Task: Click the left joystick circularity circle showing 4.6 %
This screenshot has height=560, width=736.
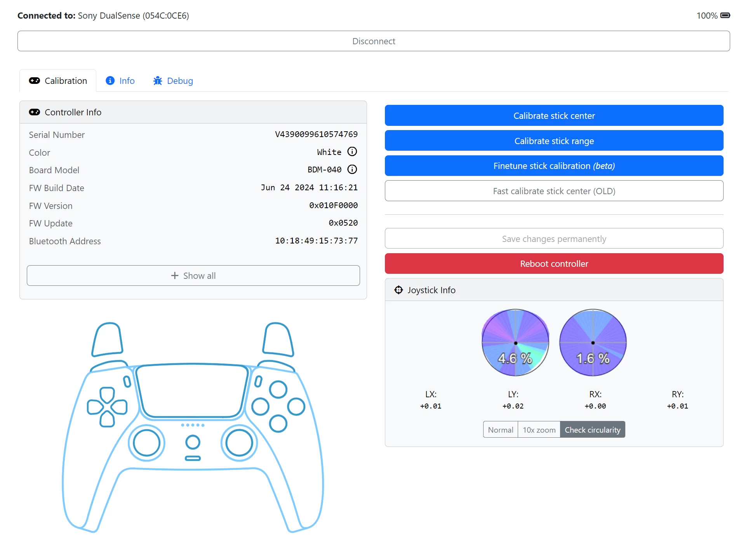Action: click(x=515, y=343)
